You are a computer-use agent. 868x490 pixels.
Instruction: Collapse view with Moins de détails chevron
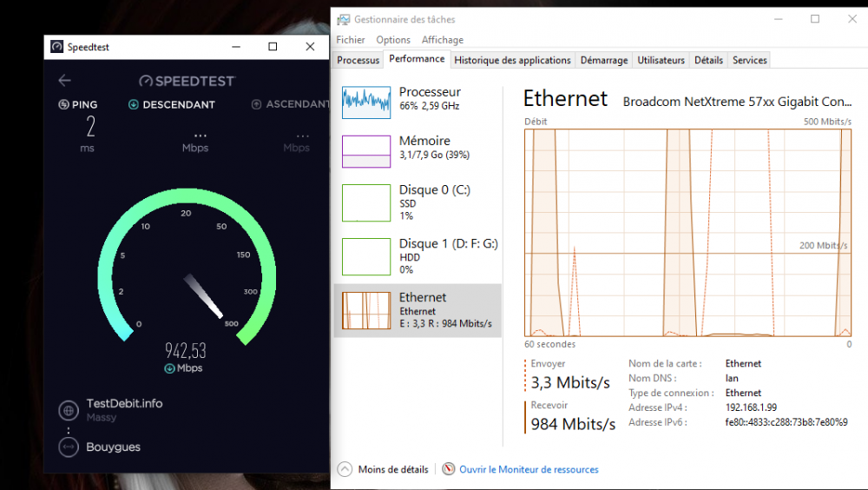345,469
